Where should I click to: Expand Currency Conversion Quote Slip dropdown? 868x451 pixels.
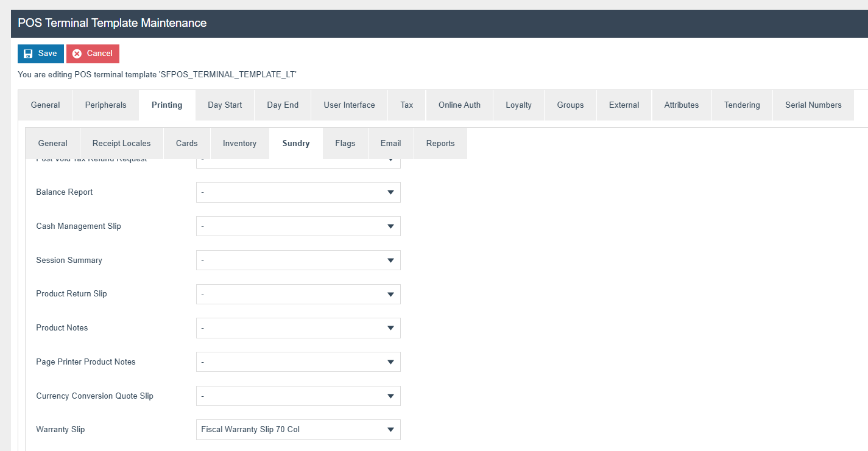(x=298, y=396)
